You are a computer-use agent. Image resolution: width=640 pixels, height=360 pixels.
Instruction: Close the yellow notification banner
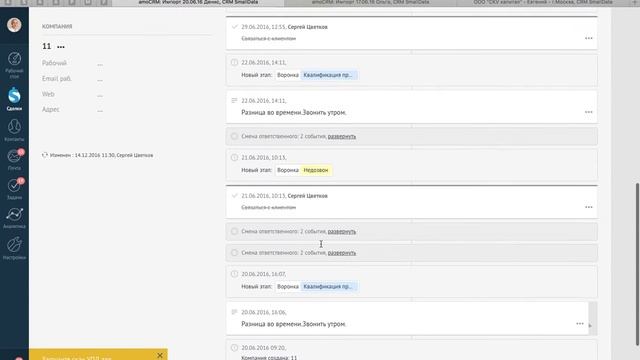[x=160, y=356]
